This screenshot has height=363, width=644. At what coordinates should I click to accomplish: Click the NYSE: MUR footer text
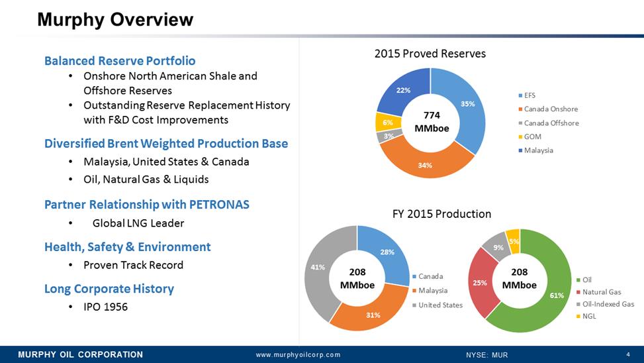[486, 354]
